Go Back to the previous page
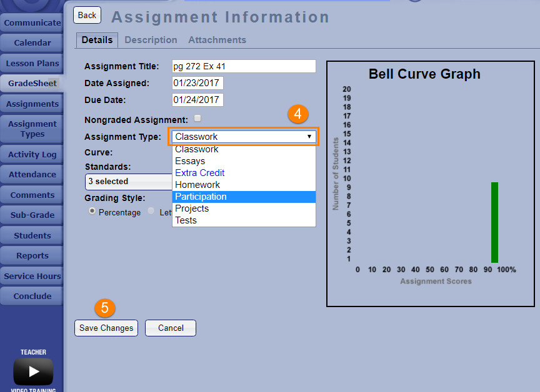The image size is (540, 392). [87, 15]
